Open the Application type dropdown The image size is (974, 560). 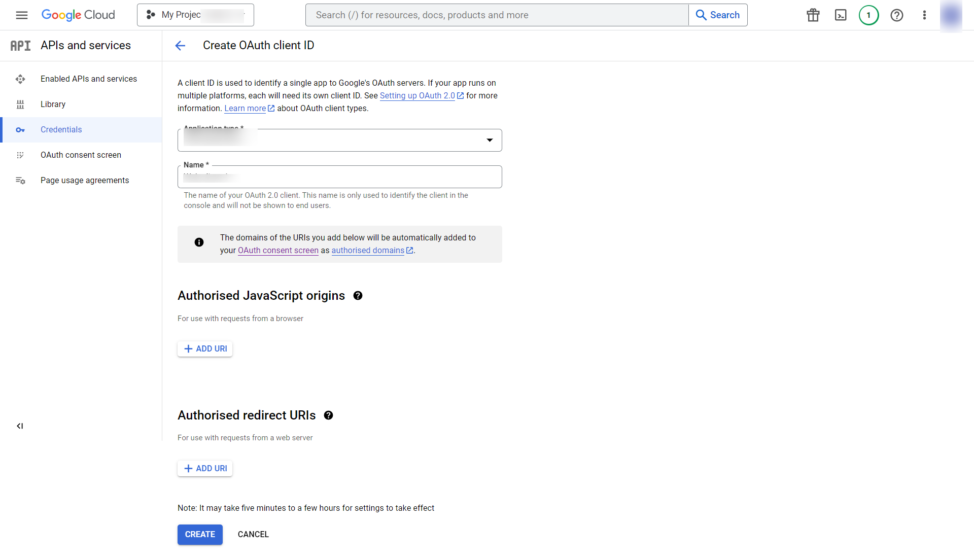tap(489, 140)
